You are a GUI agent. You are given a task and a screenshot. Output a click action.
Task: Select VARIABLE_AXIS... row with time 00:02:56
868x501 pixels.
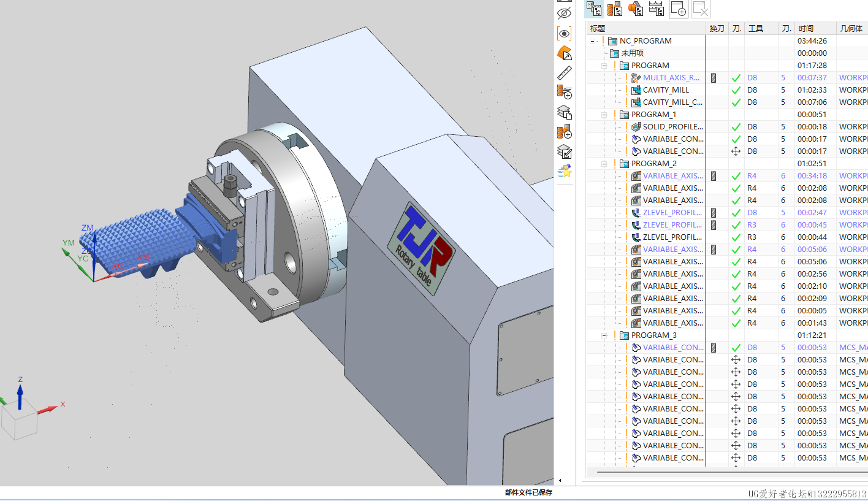(x=672, y=274)
